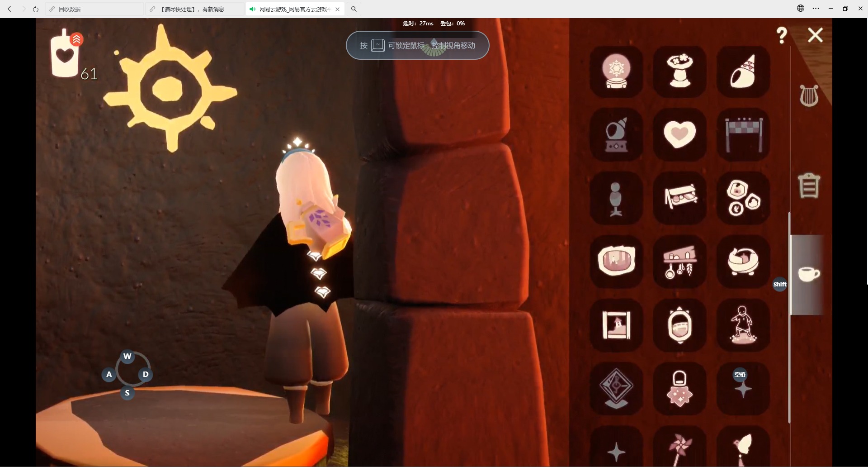This screenshot has width=868, height=467.
Task: Click the mouse-lock hint banner
Action: pos(417,45)
